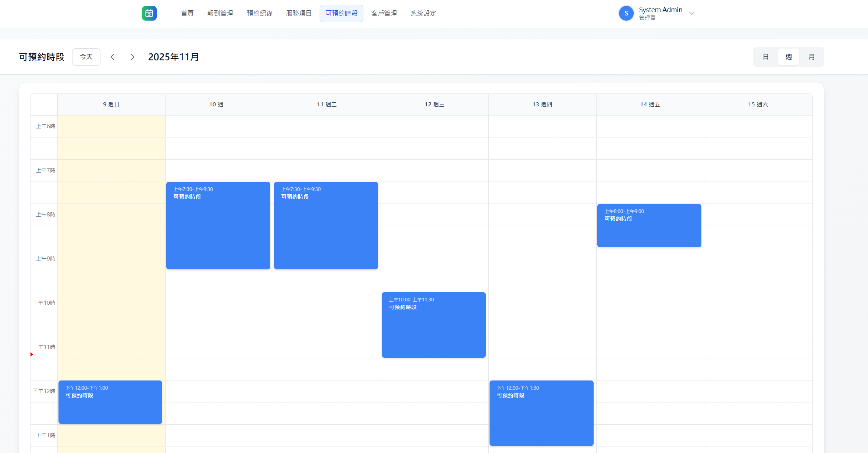Click the 15 週六 column header

point(758,105)
